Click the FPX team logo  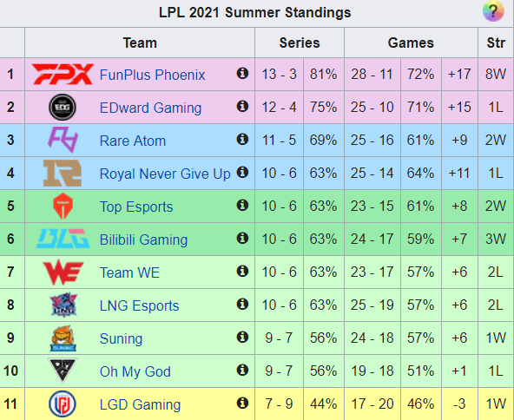pos(63,75)
